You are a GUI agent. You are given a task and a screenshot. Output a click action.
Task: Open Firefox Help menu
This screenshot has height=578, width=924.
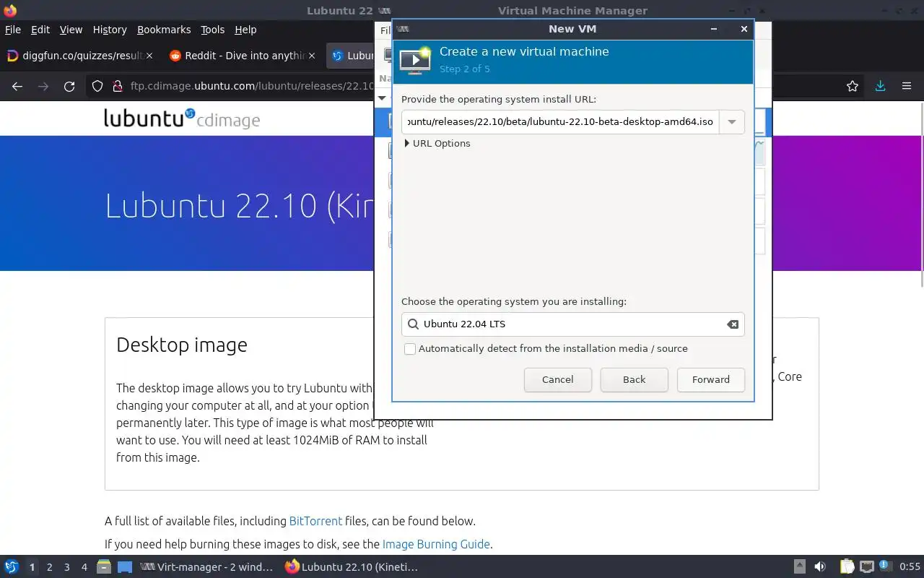point(245,30)
